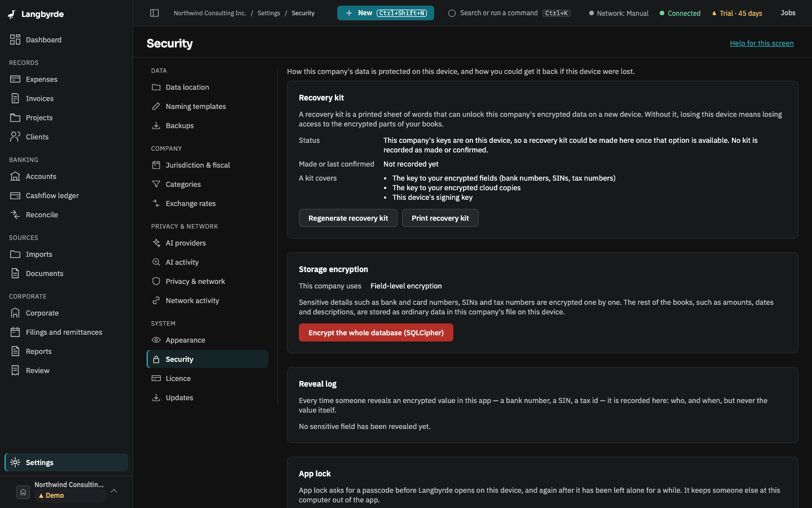Open Dashboard via its grid icon

[15, 40]
